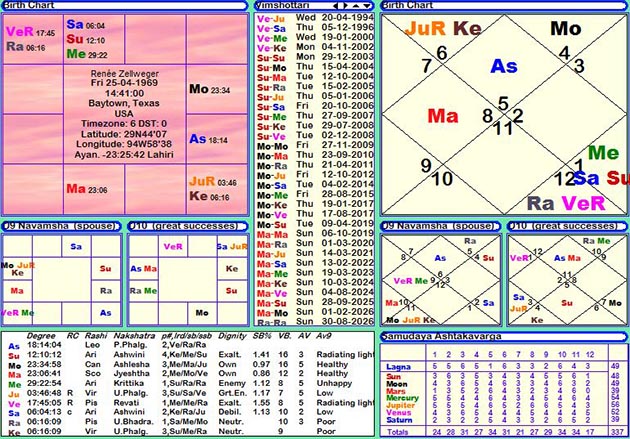The height and width of the screenshot is (439, 630).
Task: Open the Birth Chart title above the pink chart
Action: click(x=29, y=5)
